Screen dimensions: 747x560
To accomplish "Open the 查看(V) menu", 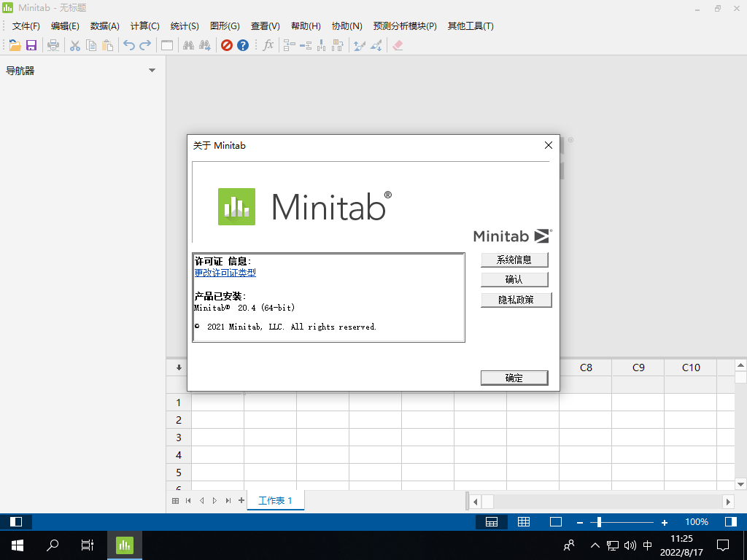I will [x=266, y=26].
